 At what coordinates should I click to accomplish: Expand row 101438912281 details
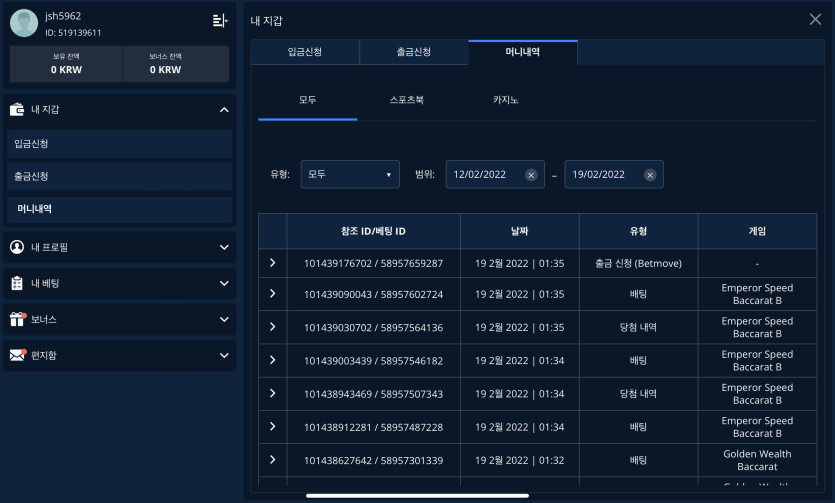[x=273, y=426]
